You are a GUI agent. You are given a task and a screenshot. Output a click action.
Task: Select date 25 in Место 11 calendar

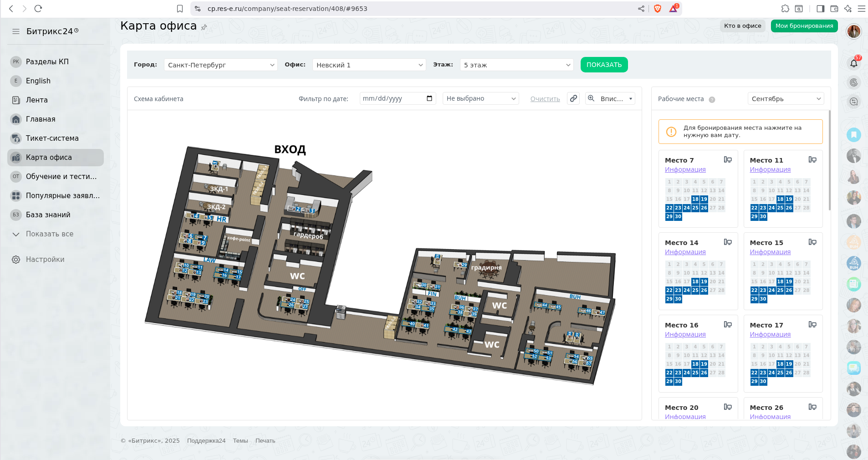point(780,208)
